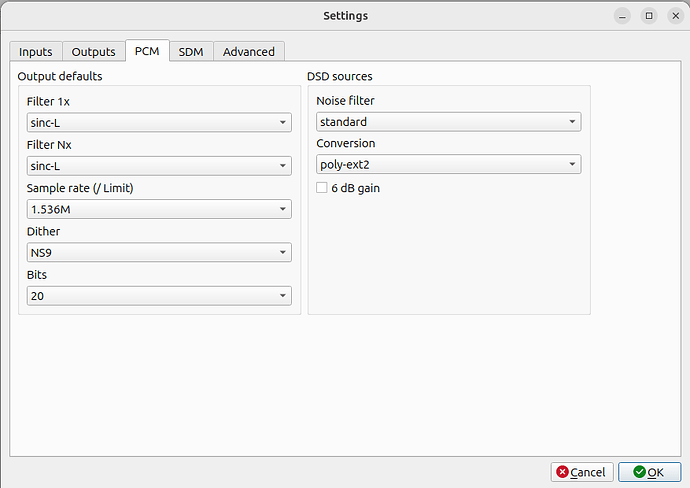Change the Dither NS9 dropdown
This screenshot has width=690, height=488.
pos(159,253)
